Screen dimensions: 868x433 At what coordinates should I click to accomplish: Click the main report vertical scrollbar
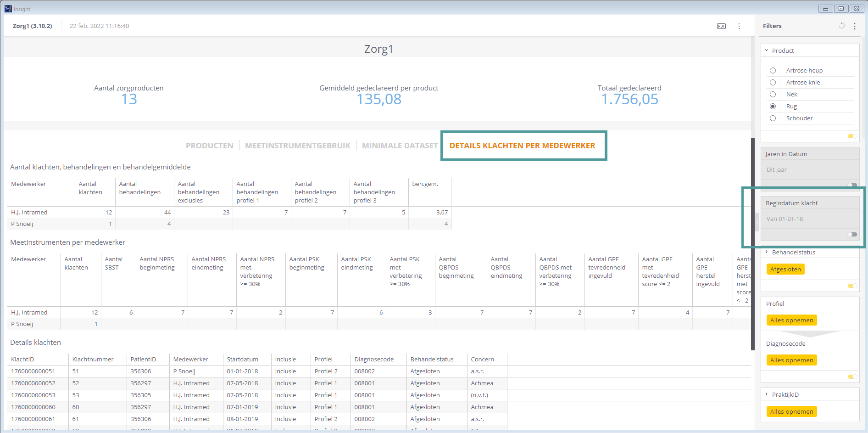point(752,243)
